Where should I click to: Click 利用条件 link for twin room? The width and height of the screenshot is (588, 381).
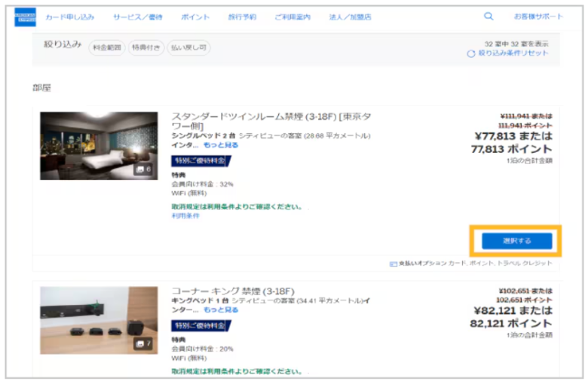[185, 216]
